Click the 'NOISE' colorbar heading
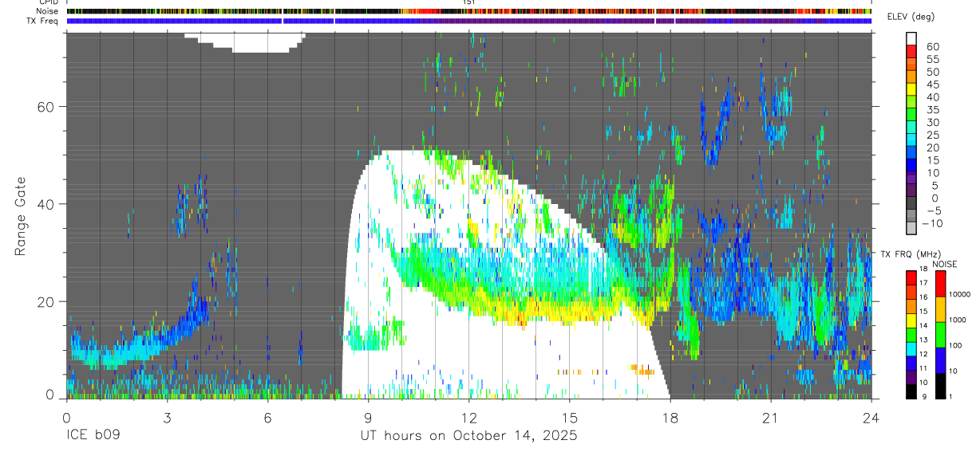This screenshot has height=452, width=980. [944, 264]
